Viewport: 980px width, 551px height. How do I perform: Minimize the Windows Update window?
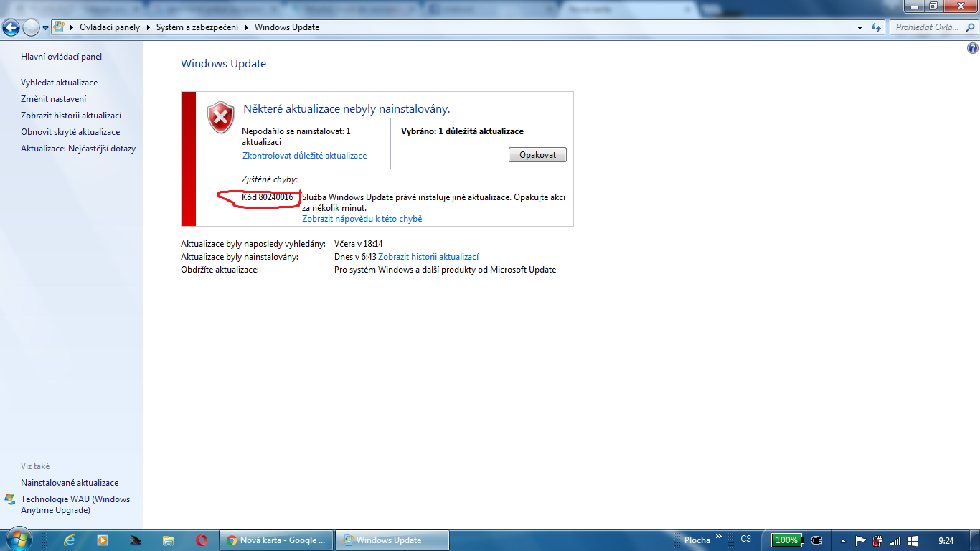[x=914, y=6]
